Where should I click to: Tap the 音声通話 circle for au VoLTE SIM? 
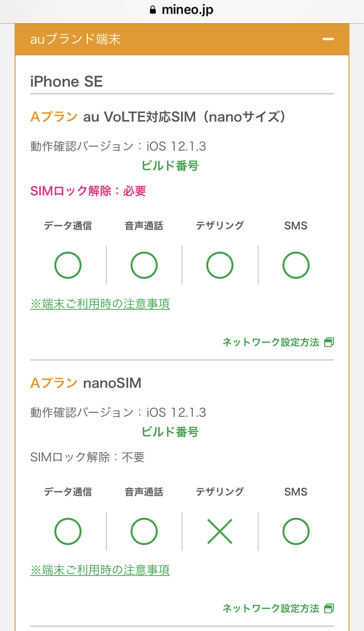[144, 265]
